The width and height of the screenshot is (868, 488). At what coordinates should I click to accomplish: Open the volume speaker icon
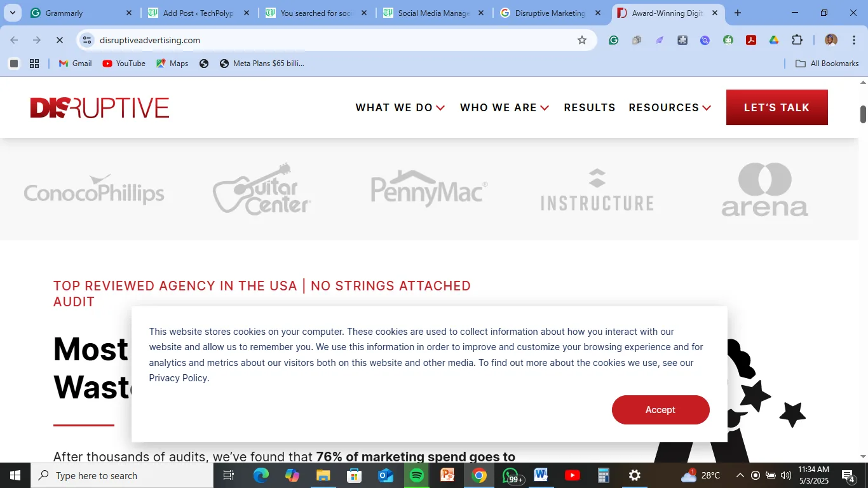(x=786, y=475)
